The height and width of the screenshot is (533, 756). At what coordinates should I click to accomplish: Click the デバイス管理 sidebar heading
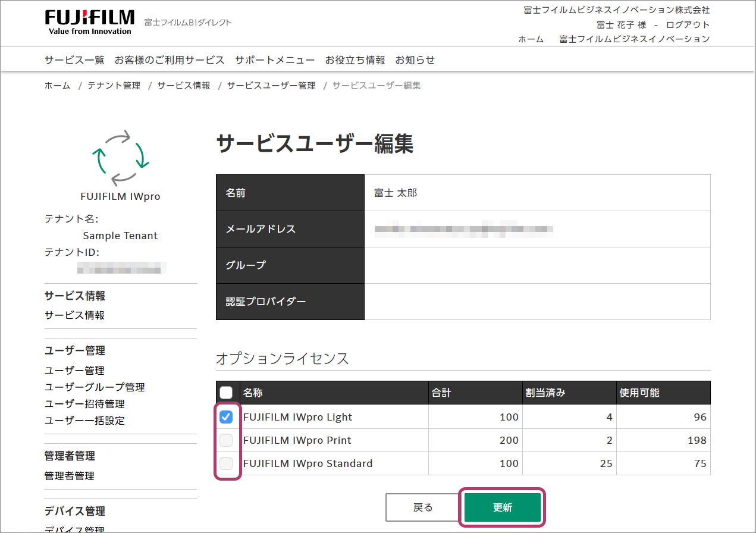[74, 511]
